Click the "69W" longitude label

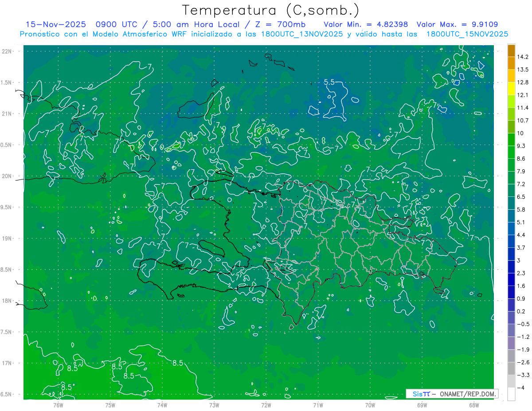click(422, 405)
